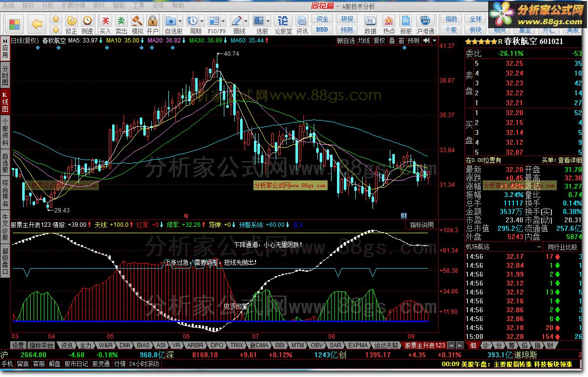Open the chart toolbar more-options dropdown arrow
The height and width of the screenshot is (377, 588).
pos(435,41)
